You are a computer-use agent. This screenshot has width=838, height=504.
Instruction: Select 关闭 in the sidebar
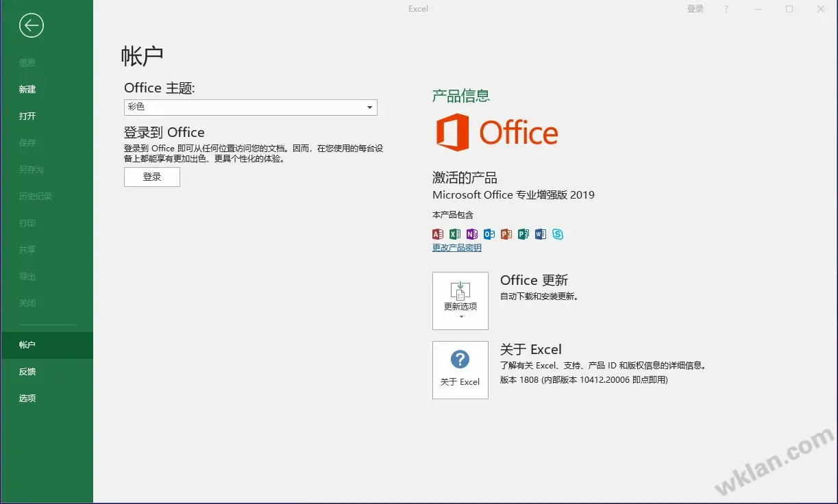(27, 303)
